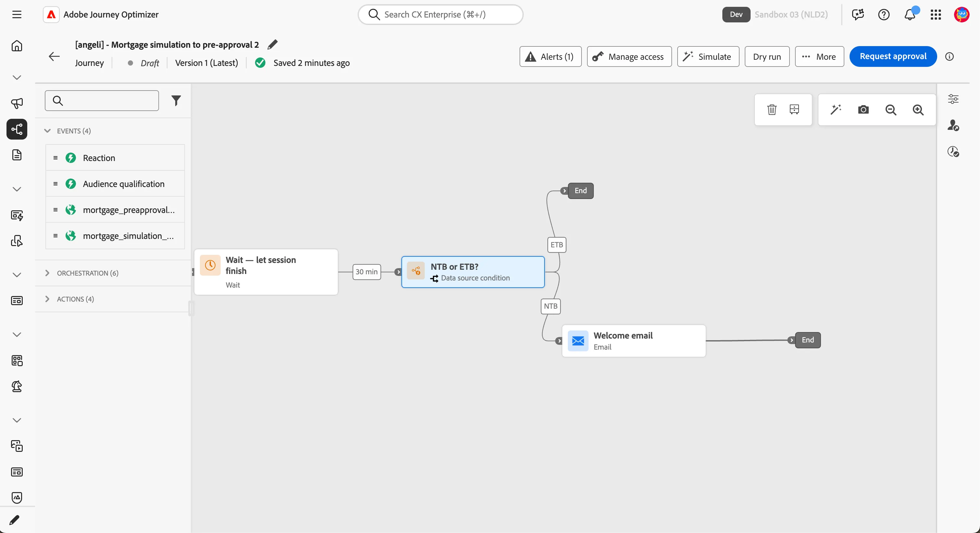Click Manage access button
This screenshot has height=533, width=980.
tap(629, 56)
